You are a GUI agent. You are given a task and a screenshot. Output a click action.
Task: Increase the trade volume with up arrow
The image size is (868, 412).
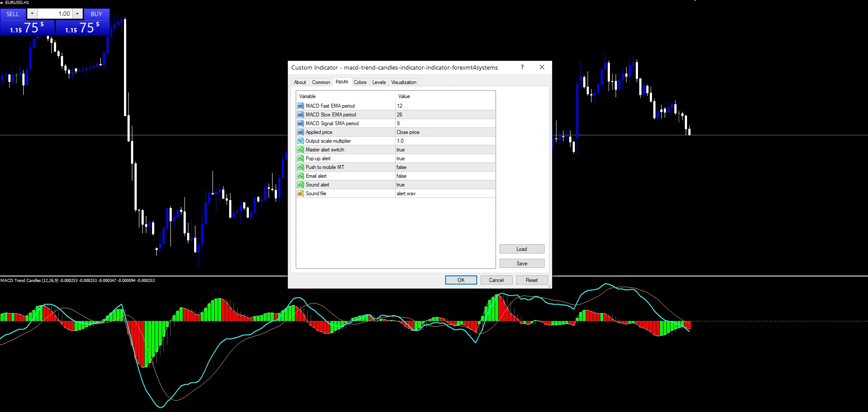tap(77, 14)
